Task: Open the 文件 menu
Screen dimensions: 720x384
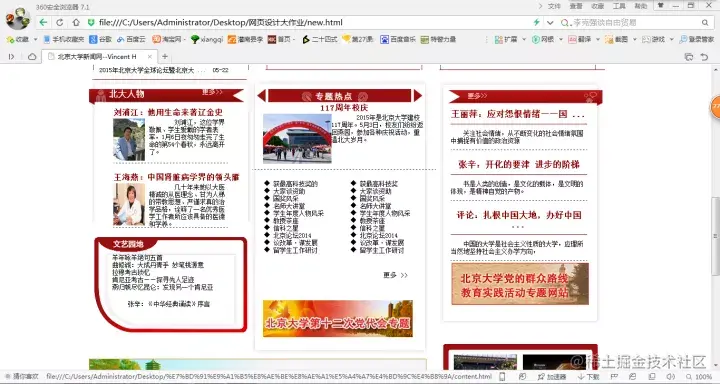Action: pyautogui.click(x=555, y=6)
